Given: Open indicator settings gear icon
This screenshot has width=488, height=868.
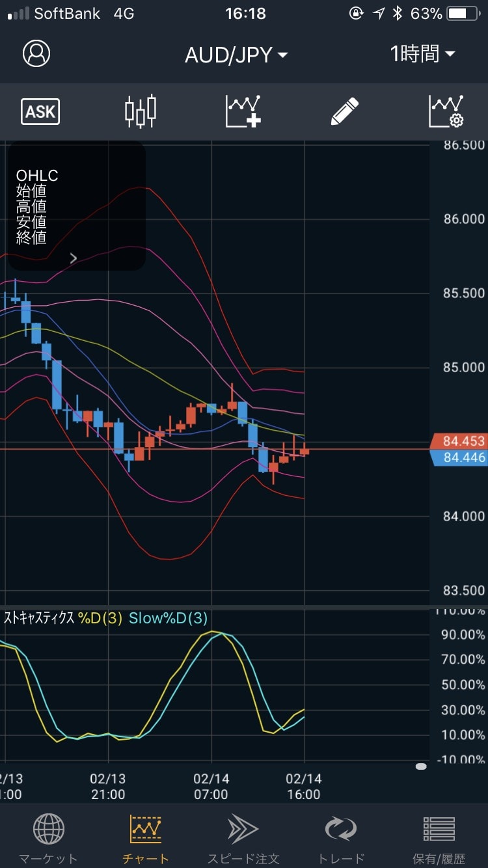Looking at the screenshot, I should click(x=446, y=111).
